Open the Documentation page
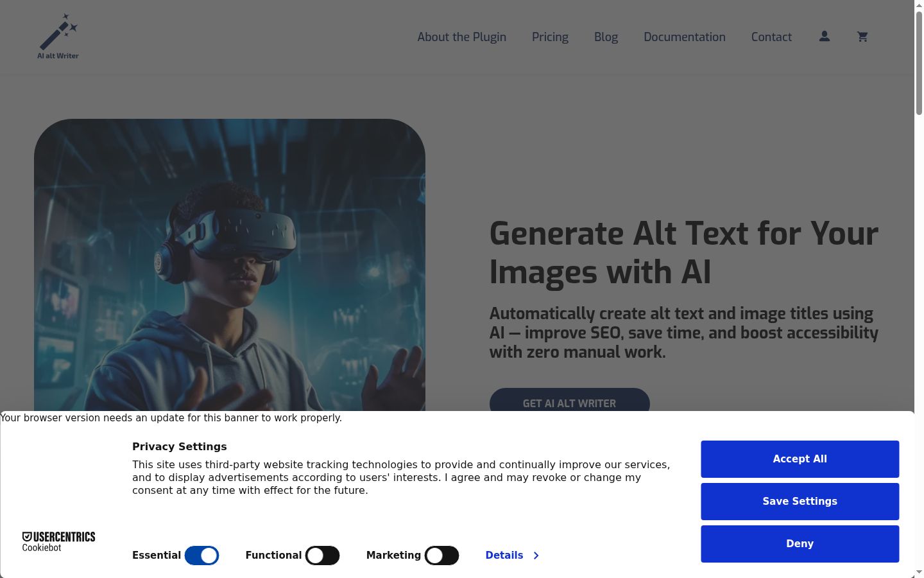Image resolution: width=924 pixels, height=578 pixels. tap(685, 37)
